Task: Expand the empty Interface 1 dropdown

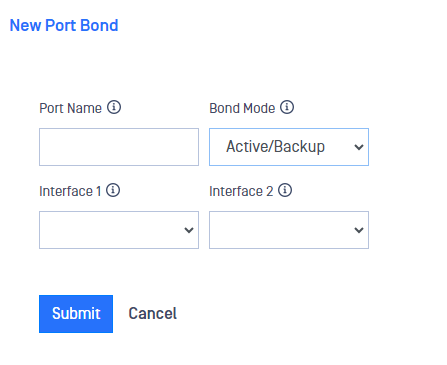Action: [119, 230]
